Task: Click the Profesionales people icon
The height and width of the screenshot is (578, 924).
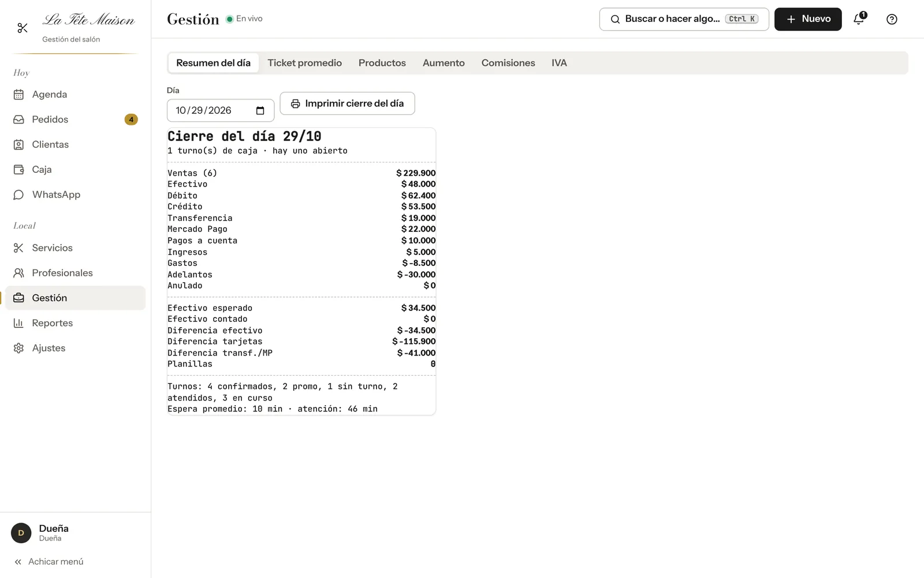Action: point(18,273)
